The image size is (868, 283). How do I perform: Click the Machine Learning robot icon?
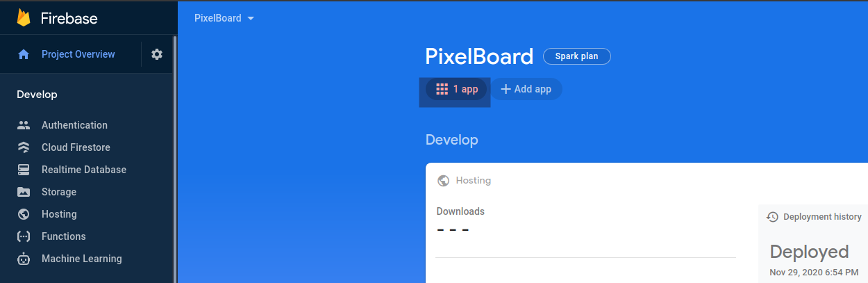pos(24,259)
